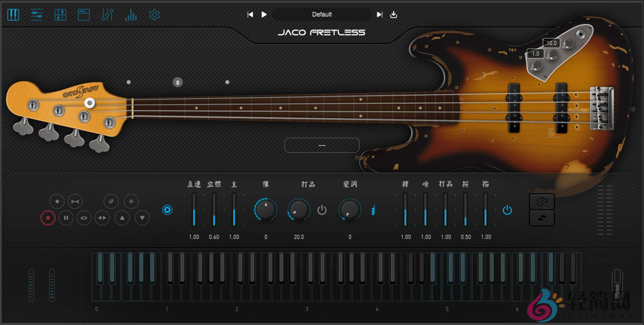Screen dimensions: 644x325
Task: Open the EQ spectrum panel icon
Action: point(131,15)
